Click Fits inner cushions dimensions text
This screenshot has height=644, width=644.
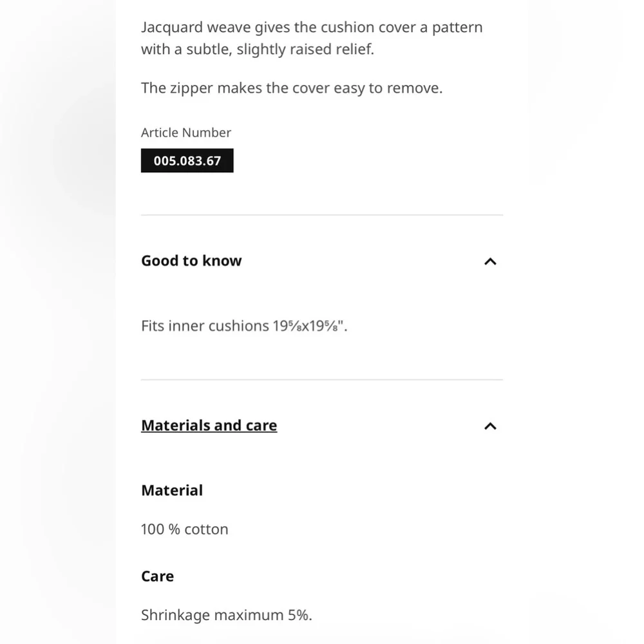(x=244, y=326)
